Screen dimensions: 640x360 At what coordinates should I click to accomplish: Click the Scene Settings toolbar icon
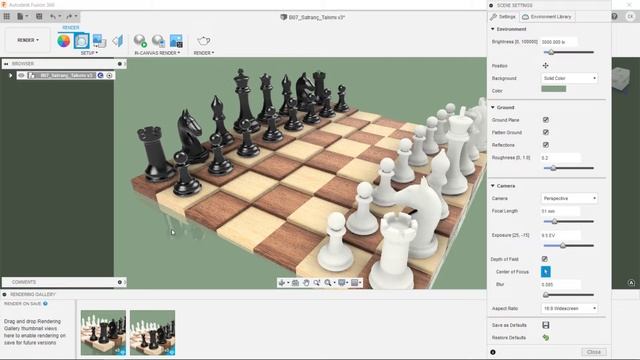(81, 41)
